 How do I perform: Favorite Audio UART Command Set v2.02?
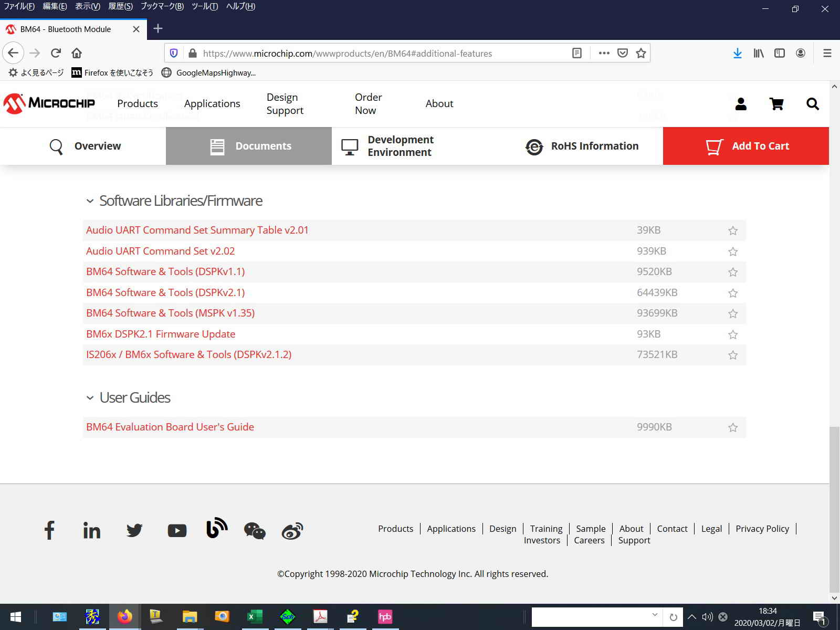[x=733, y=251]
